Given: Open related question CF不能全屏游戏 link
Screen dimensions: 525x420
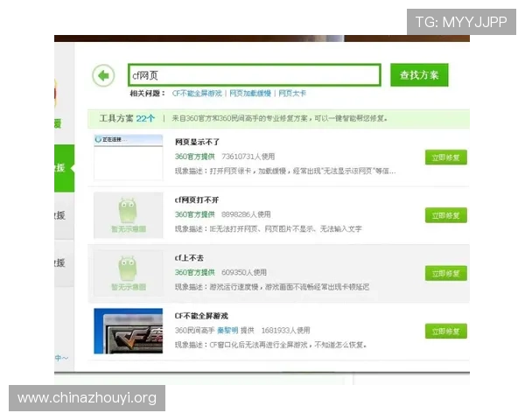Looking at the screenshot, I should click(x=197, y=94).
